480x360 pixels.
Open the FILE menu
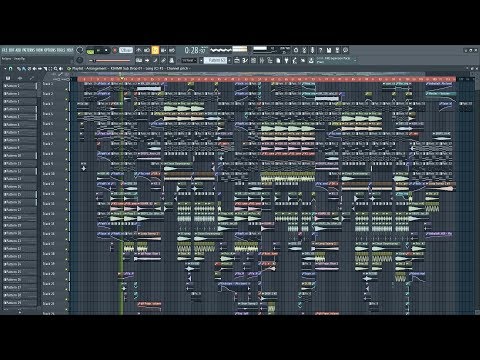tap(4, 50)
